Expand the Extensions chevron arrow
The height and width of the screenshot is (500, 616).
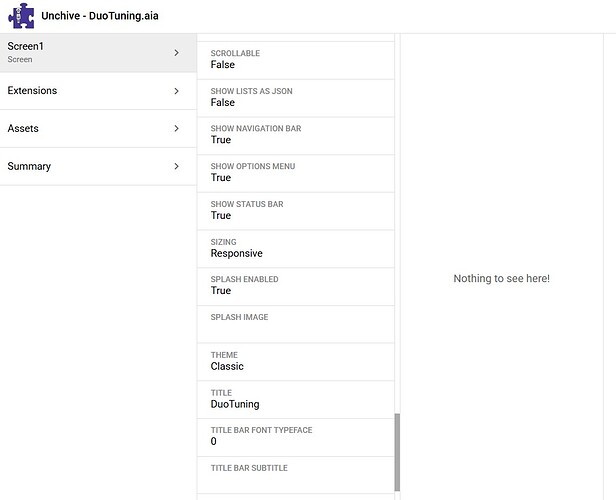177,91
